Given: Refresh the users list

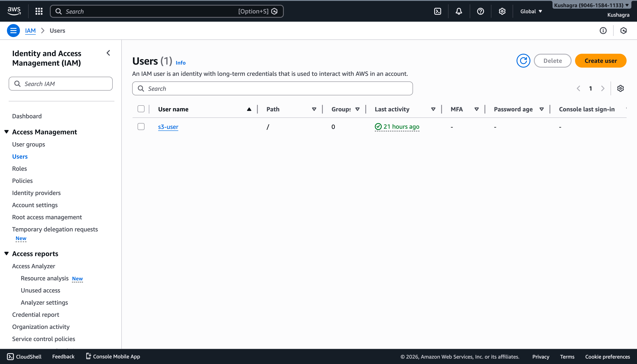Looking at the screenshot, I should click(523, 61).
